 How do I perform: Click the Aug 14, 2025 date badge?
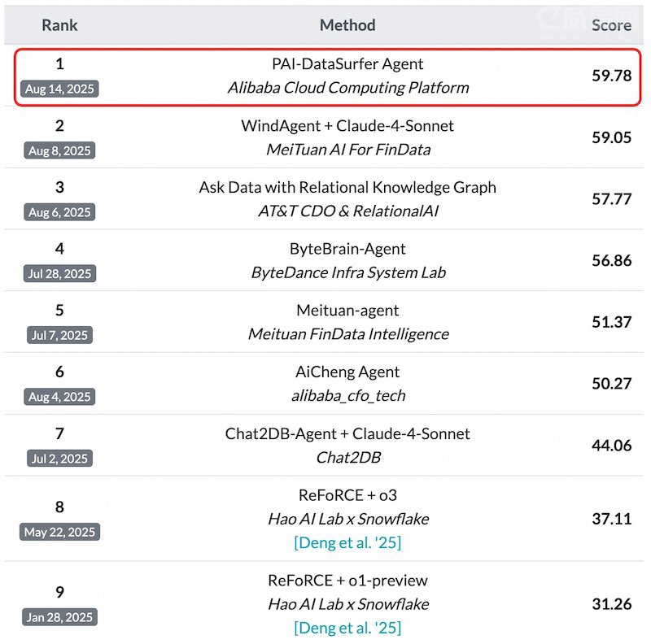coord(59,89)
